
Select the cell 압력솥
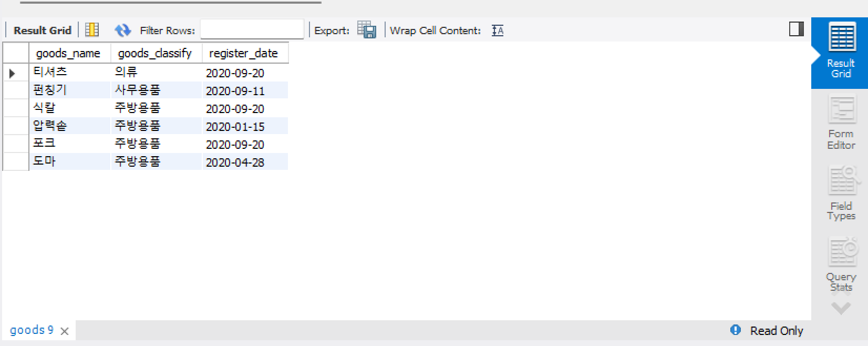[x=69, y=126]
